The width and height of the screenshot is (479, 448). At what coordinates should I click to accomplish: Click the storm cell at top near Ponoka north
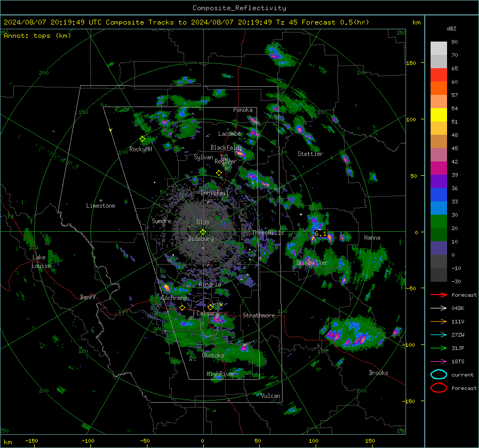(279, 55)
